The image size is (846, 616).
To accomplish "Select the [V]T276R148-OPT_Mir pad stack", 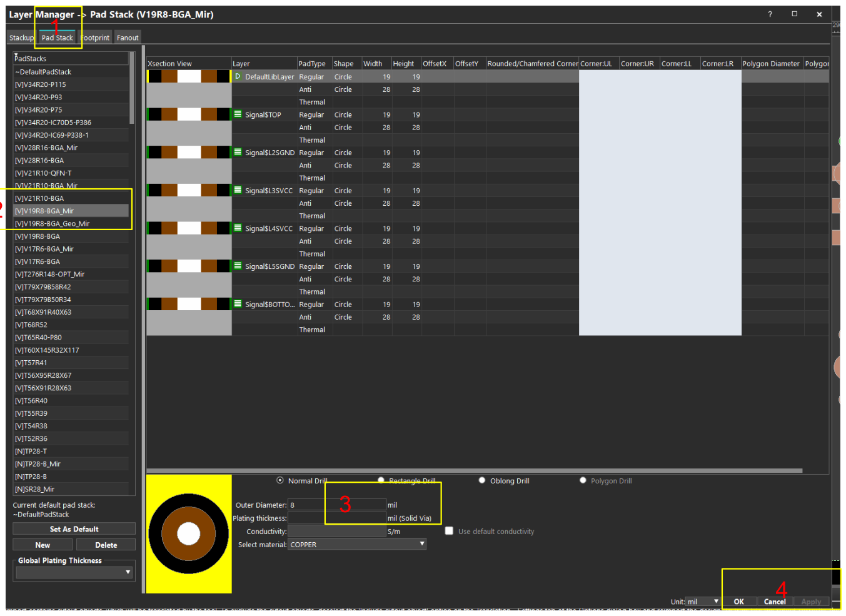I will [x=71, y=274].
